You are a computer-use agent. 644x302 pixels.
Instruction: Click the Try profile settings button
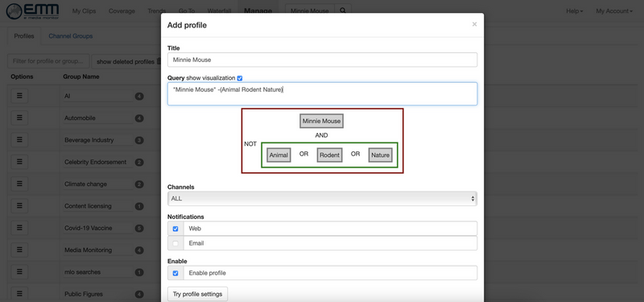[197, 294]
